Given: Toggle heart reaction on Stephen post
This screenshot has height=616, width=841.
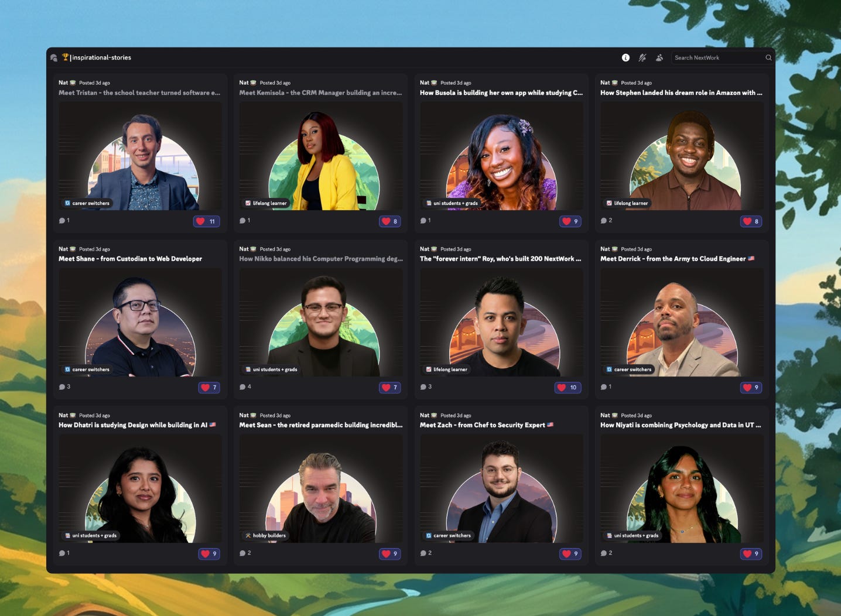Looking at the screenshot, I should pos(751,221).
